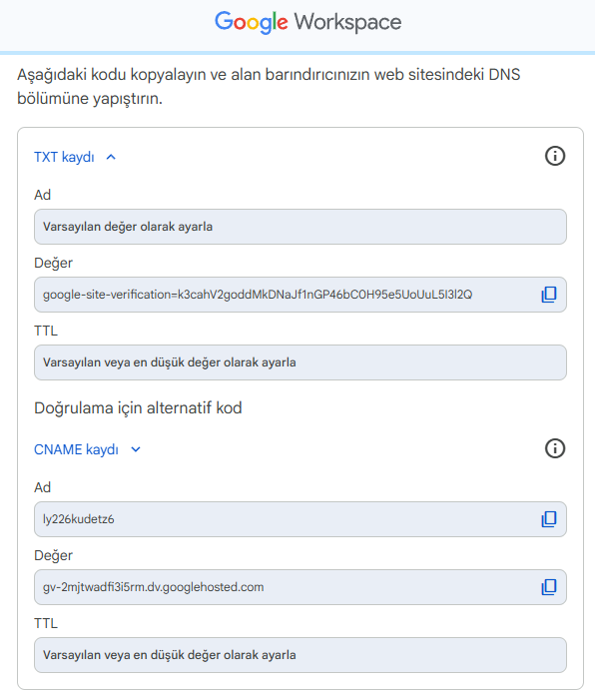Click the Doğrulama için alternatif kod heading
595x700 pixels.
click(138, 408)
